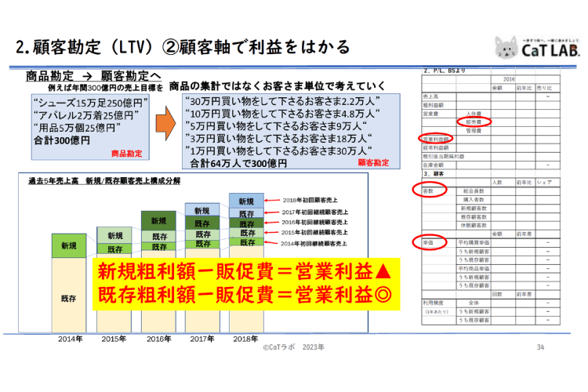
Task: Select the line “用品5万個25億円”
Action: (77, 128)
